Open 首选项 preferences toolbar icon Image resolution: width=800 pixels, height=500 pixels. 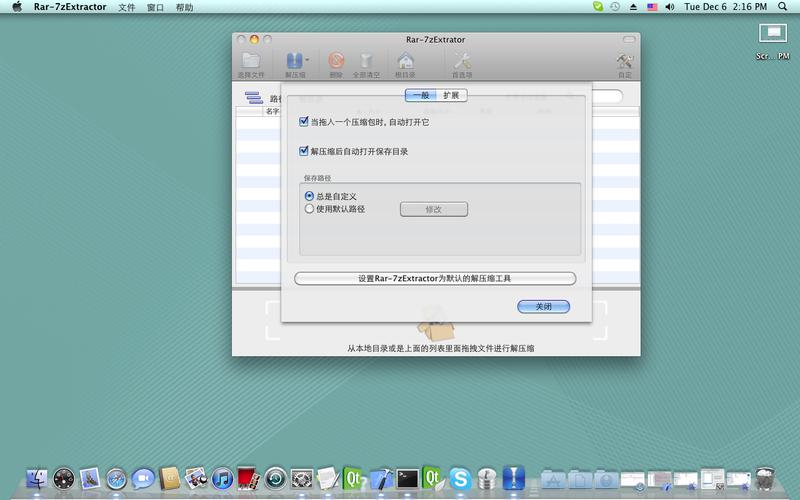pyautogui.click(x=462, y=61)
